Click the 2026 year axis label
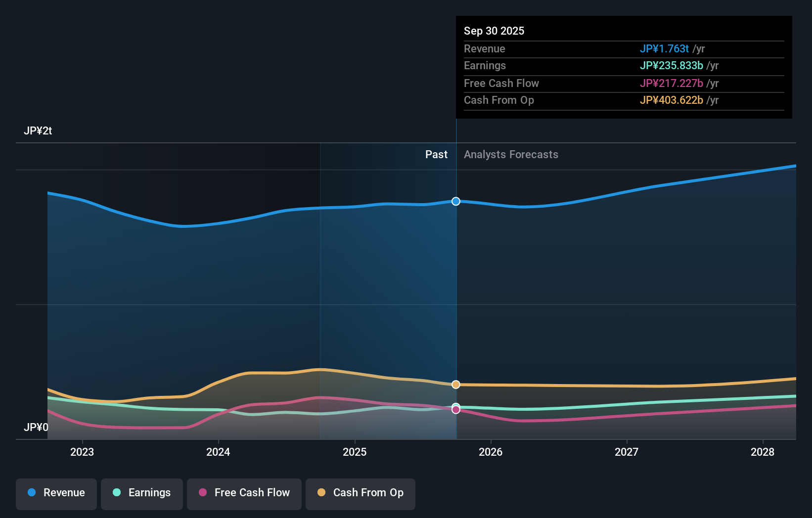Screen dimensions: 812x518 tap(490, 452)
